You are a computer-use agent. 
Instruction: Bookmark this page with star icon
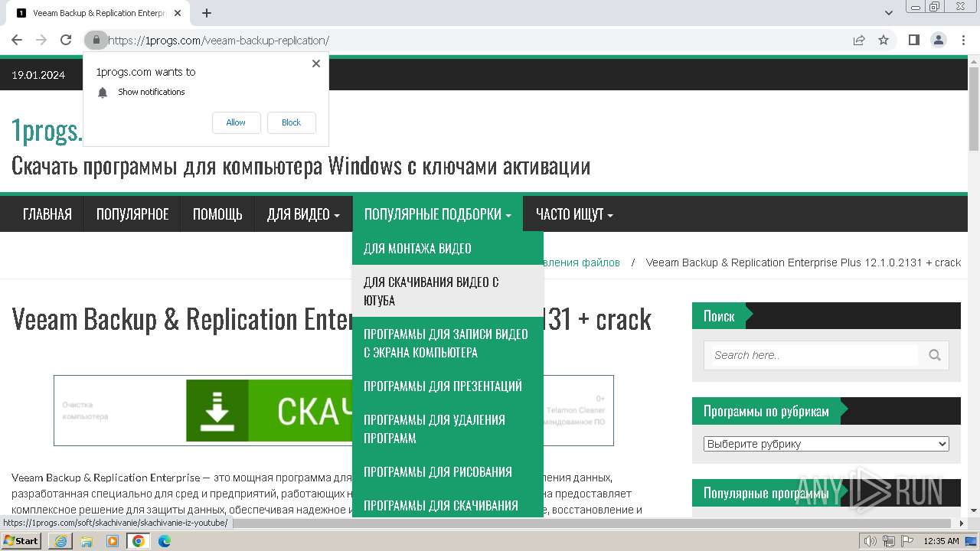coord(884,40)
